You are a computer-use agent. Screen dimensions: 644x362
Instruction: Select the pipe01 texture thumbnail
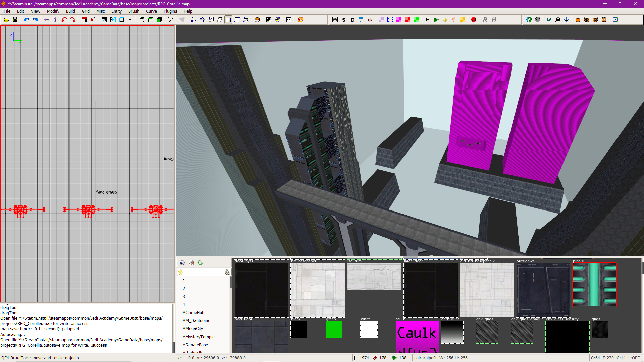(594, 285)
